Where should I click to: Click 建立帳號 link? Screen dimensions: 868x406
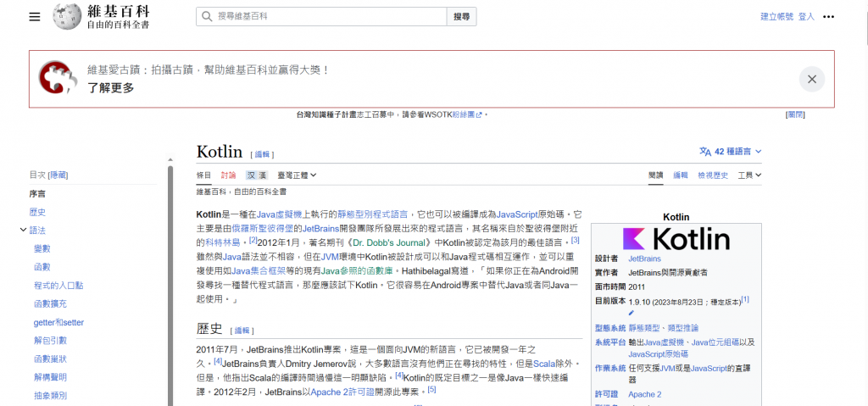coord(776,17)
